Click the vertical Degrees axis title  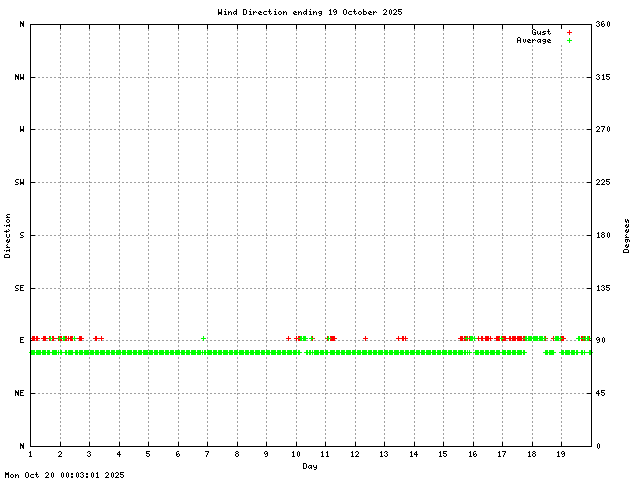point(626,235)
